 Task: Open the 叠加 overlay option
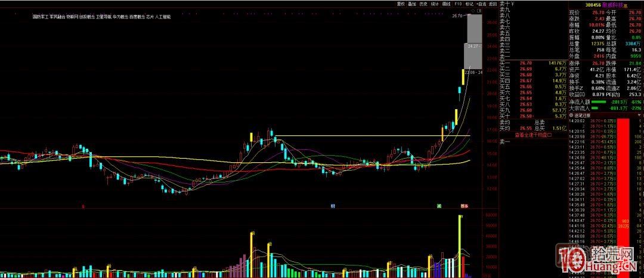coord(412,4)
